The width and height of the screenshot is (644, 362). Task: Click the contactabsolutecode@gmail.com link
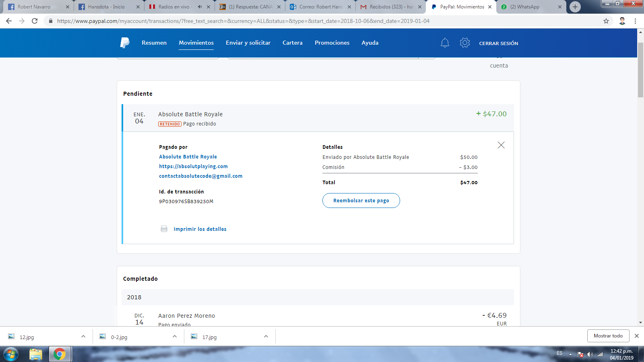[x=201, y=176]
